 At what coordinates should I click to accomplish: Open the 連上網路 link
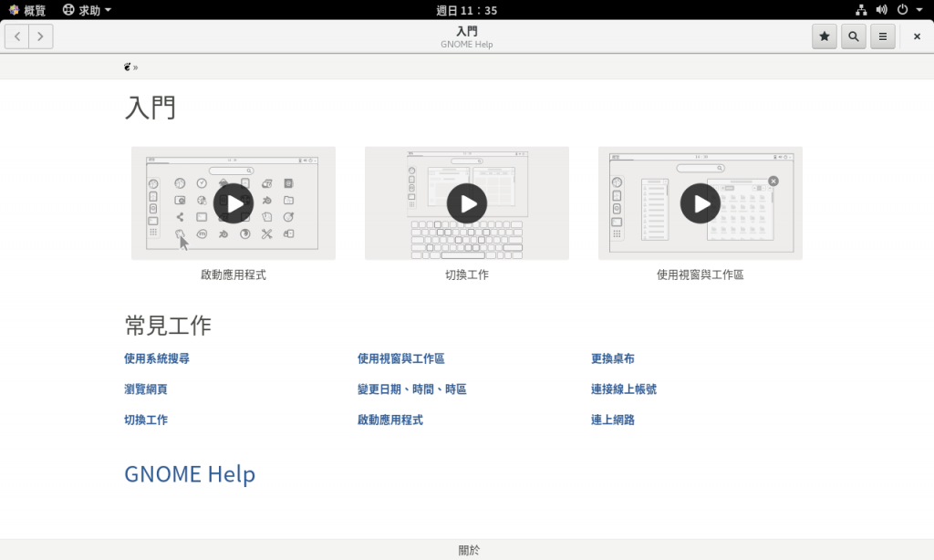(x=612, y=420)
